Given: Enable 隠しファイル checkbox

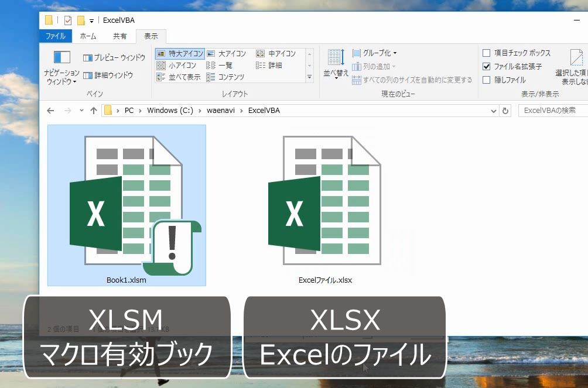Looking at the screenshot, I should [x=486, y=80].
